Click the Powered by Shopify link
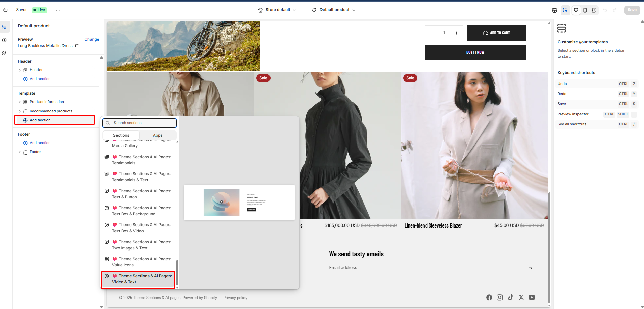The height and width of the screenshot is (309, 644). click(200, 298)
